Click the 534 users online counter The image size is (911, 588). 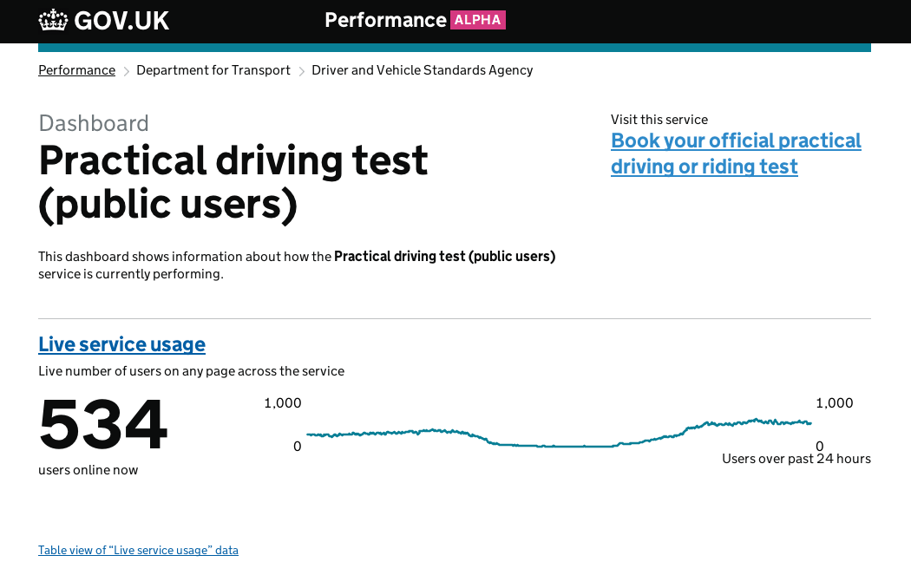point(102,425)
